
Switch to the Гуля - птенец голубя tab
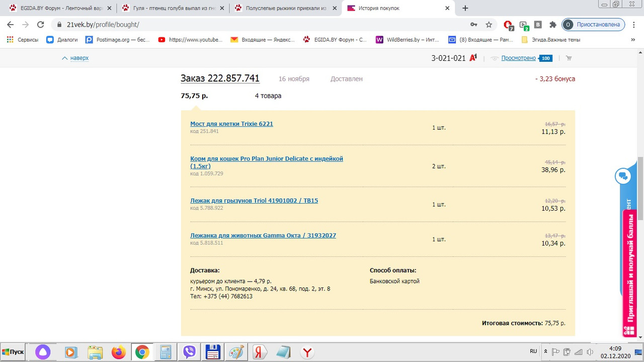[x=173, y=8]
